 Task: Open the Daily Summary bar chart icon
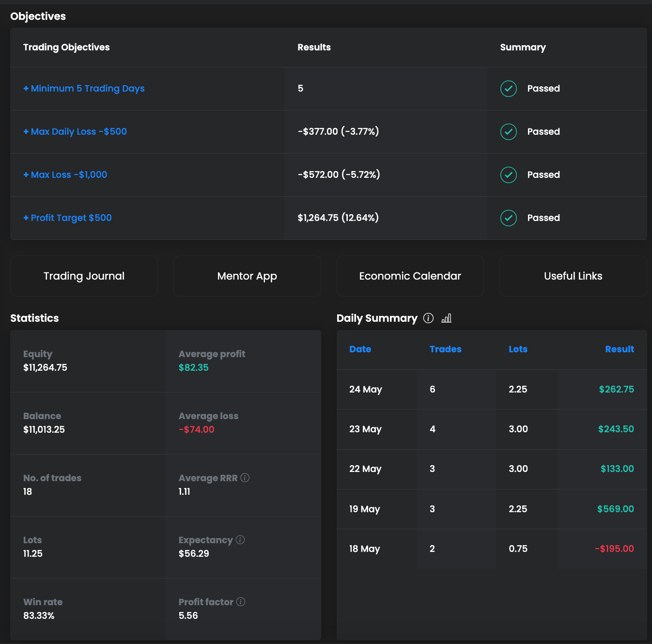click(x=447, y=318)
